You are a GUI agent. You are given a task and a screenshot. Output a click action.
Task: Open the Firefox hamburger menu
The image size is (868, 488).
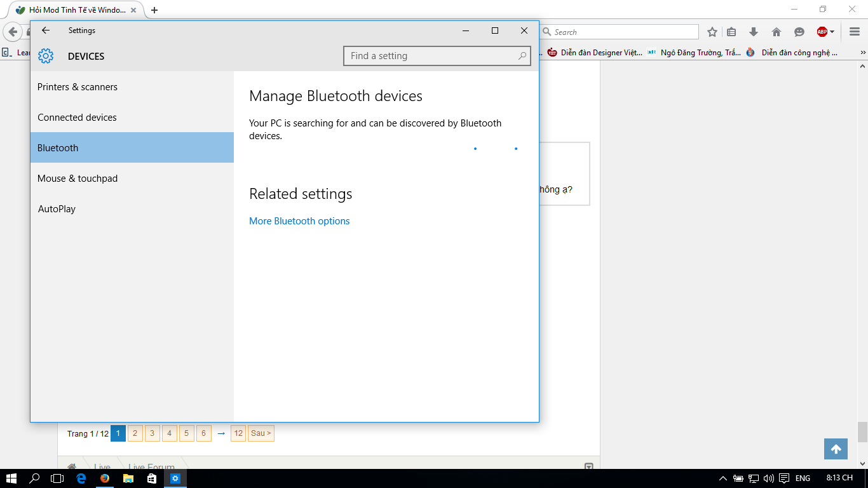click(x=855, y=32)
